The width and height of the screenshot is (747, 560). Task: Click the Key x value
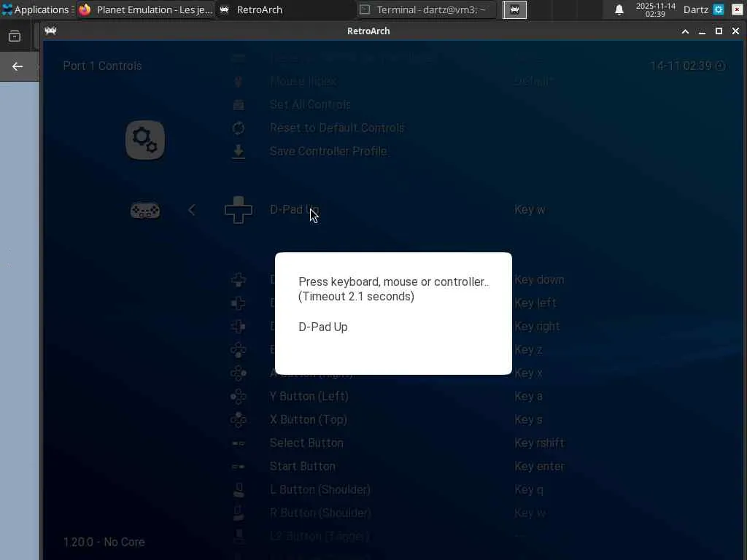tap(528, 373)
